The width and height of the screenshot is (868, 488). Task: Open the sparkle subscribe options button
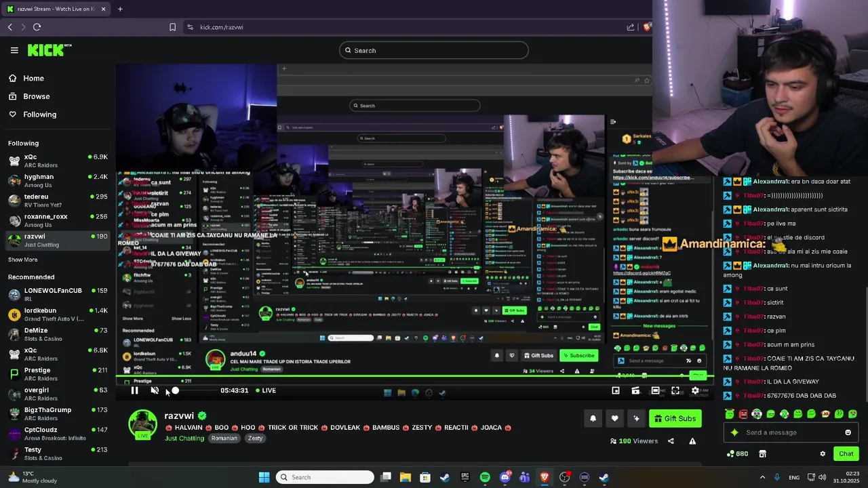pos(636,419)
